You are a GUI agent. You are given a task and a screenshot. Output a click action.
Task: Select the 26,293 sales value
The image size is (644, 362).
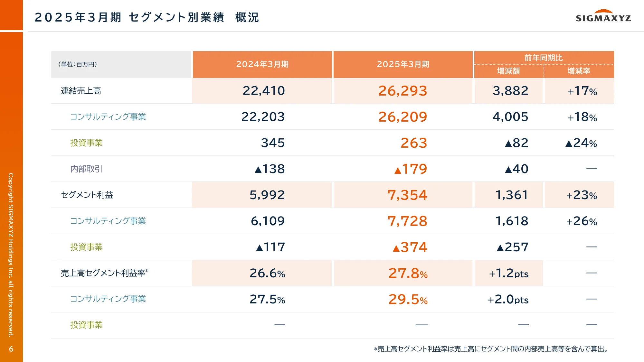(x=402, y=91)
